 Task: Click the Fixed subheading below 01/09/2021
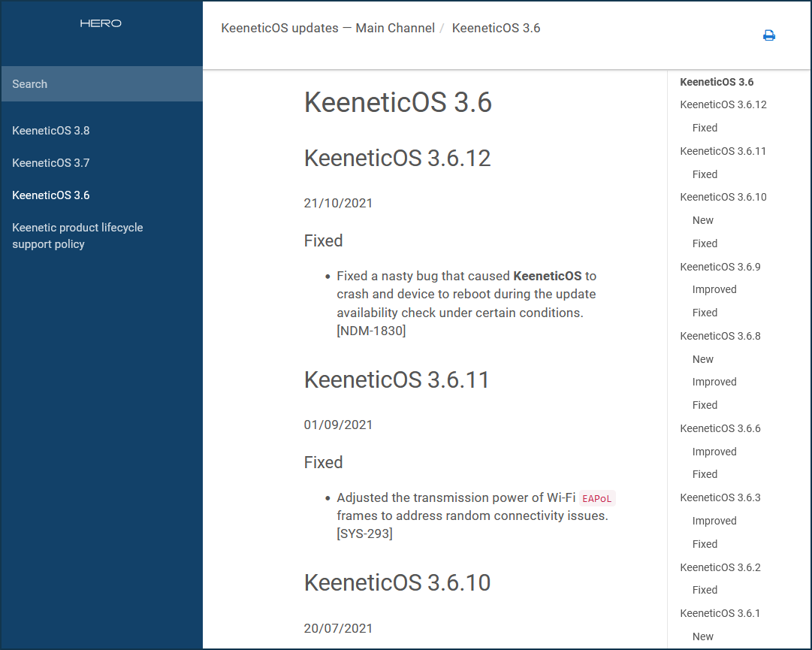pos(323,462)
